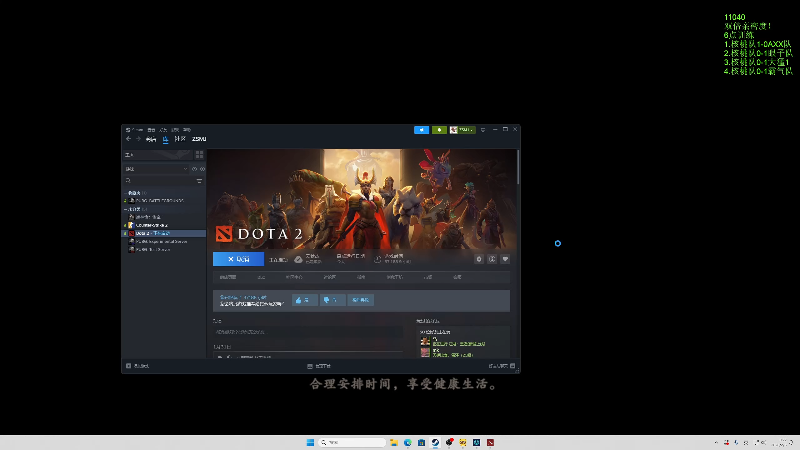This screenshot has height=450, width=800.
Task: Open the Games menu in Steam menu bar
Action: [x=175, y=130]
